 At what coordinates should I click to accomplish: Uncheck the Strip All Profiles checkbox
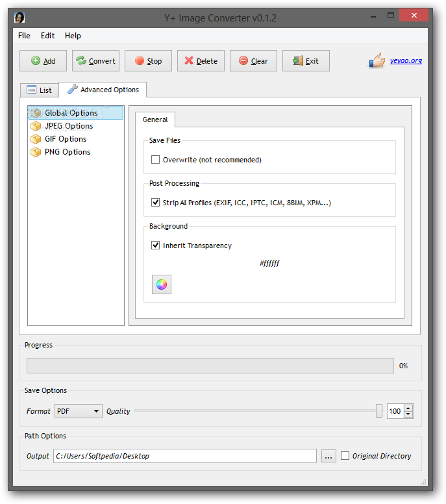pos(156,202)
